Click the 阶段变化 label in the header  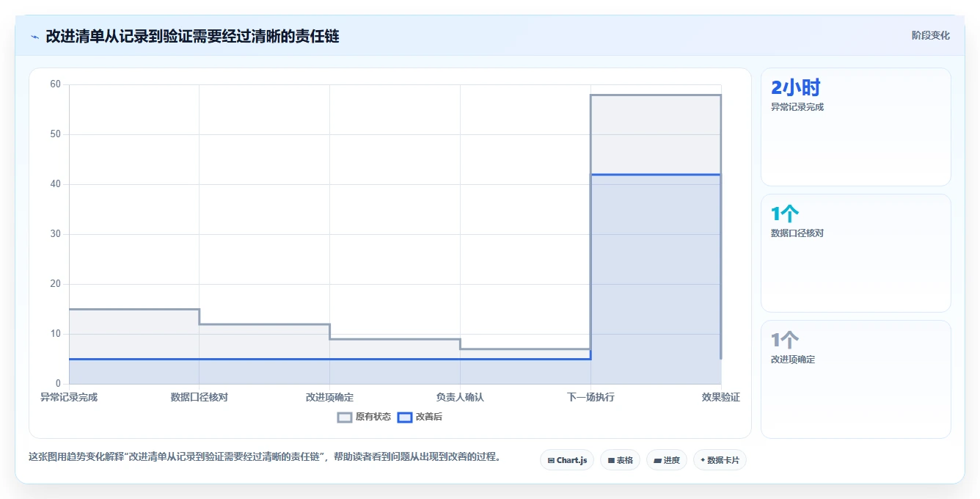tap(930, 35)
